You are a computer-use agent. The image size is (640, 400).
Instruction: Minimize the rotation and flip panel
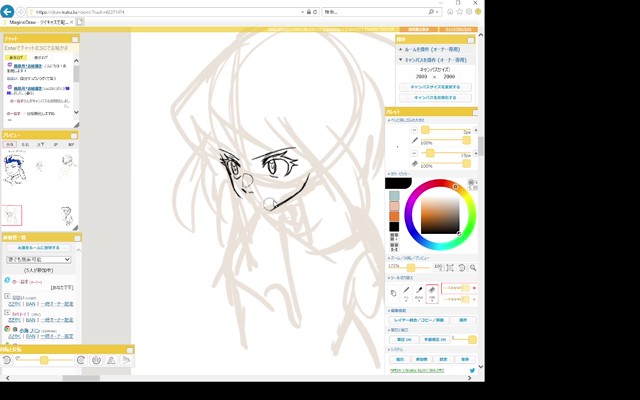(130, 350)
